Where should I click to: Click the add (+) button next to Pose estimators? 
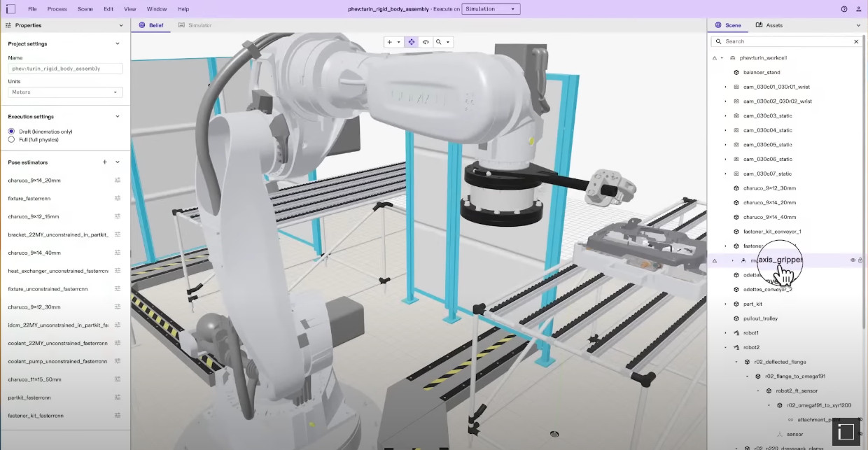104,162
